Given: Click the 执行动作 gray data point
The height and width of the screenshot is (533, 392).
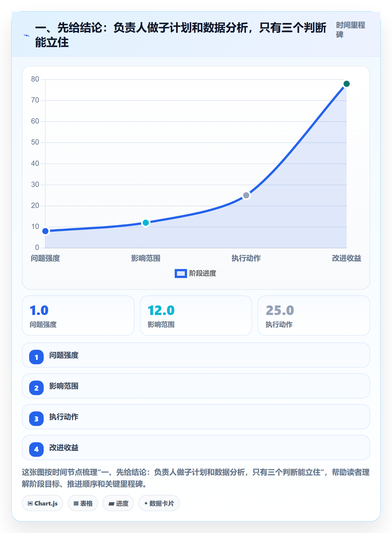Looking at the screenshot, I should (x=246, y=195).
